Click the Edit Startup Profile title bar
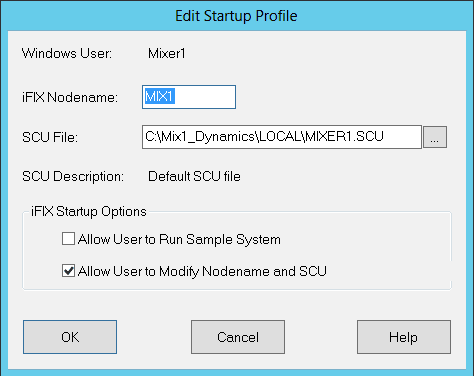Viewport: 474px width, 376px height. click(x=237, y=16)
